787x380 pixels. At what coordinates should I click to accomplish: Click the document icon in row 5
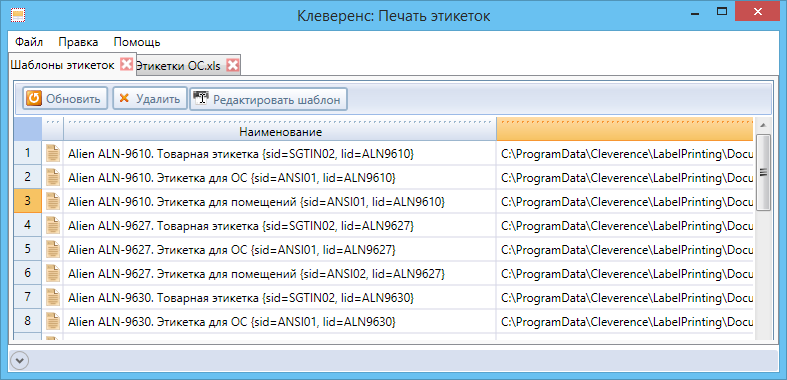[x=52, y=249]
